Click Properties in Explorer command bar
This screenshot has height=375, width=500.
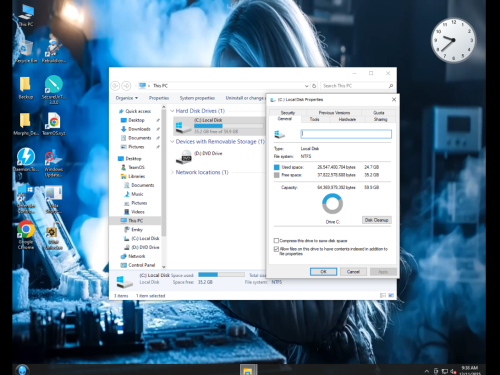[159, 98]
